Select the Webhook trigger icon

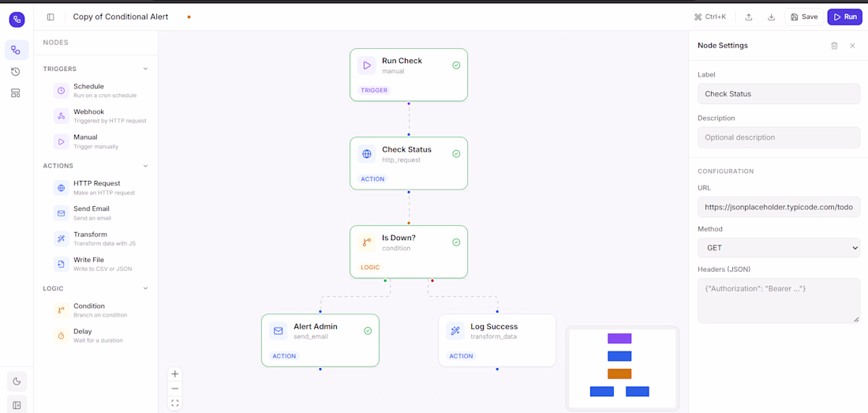click(62, 116)
